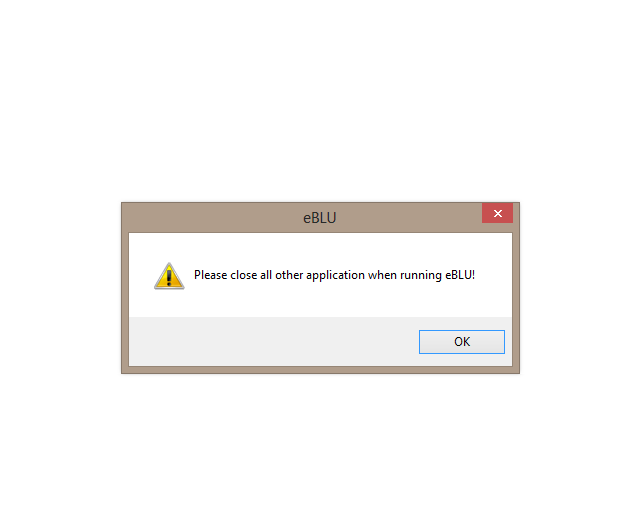Click the word 'Please' in the message

click(x=210, y=275)
